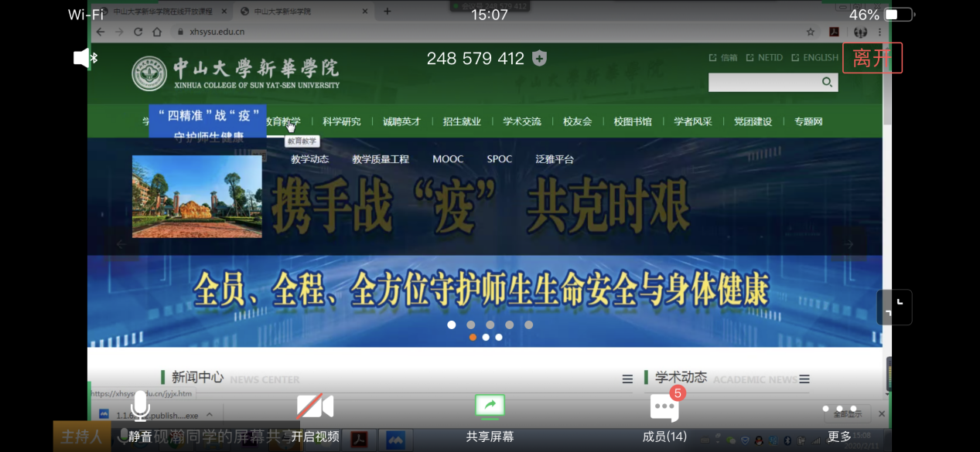This screenshot has width=980, height=452.
Task: Click the search magnifier icon on website
Action: click(827, 82)
